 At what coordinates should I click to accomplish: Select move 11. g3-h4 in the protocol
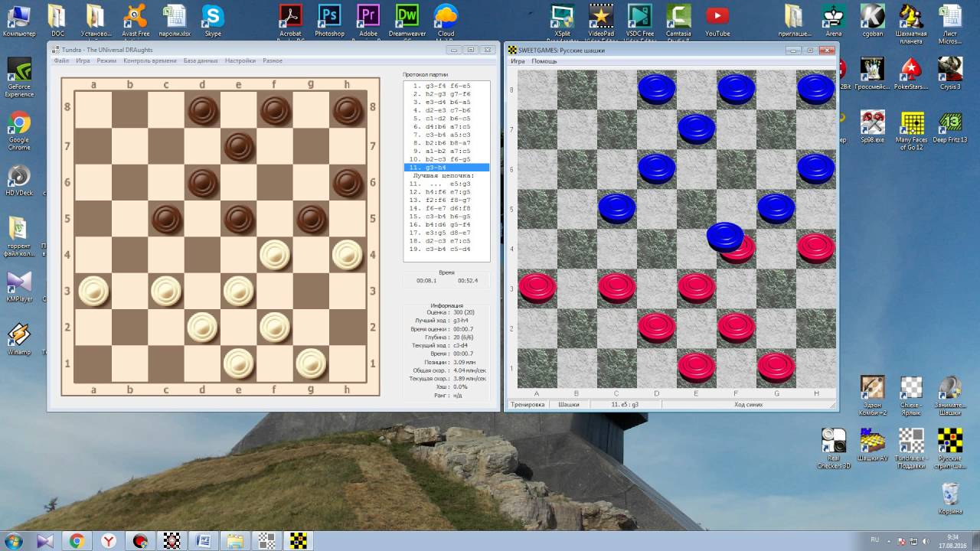[x=446, y=167]
